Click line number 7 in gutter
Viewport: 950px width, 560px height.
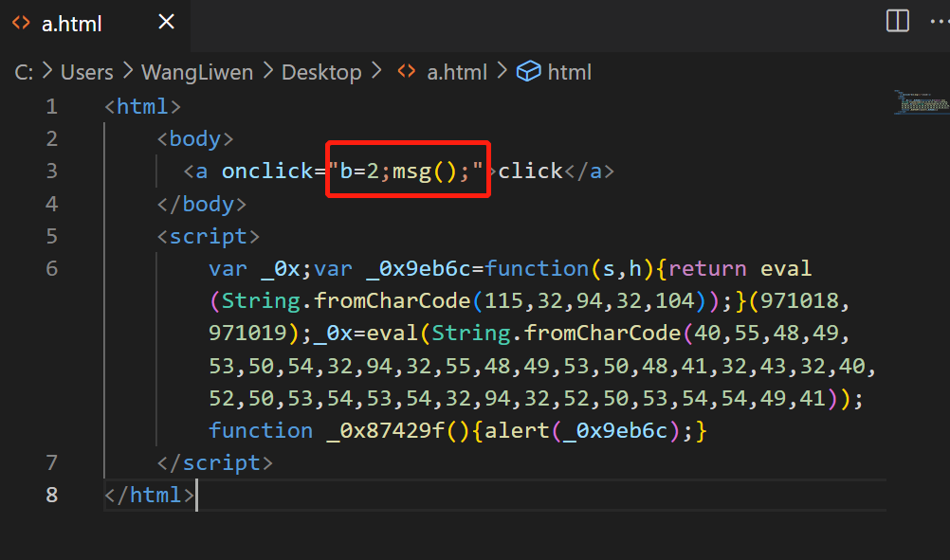pyautogui.click(x=52, y=463)
